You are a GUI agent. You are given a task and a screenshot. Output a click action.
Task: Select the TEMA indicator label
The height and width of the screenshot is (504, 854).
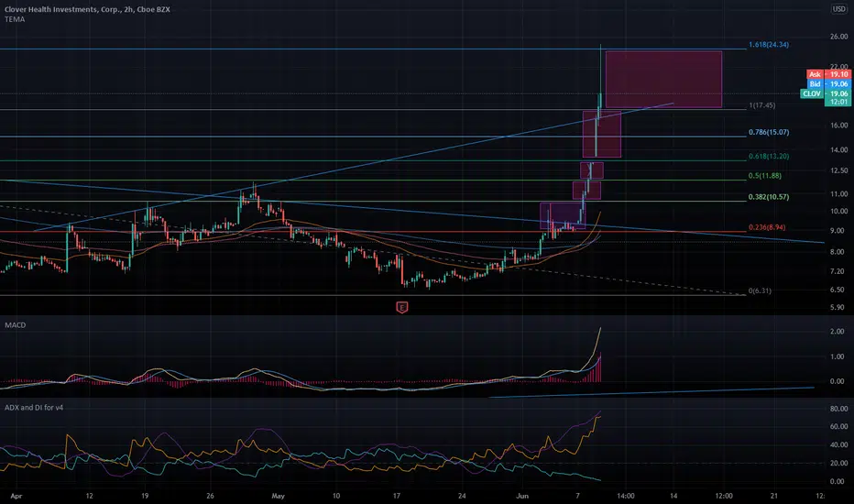15,19
